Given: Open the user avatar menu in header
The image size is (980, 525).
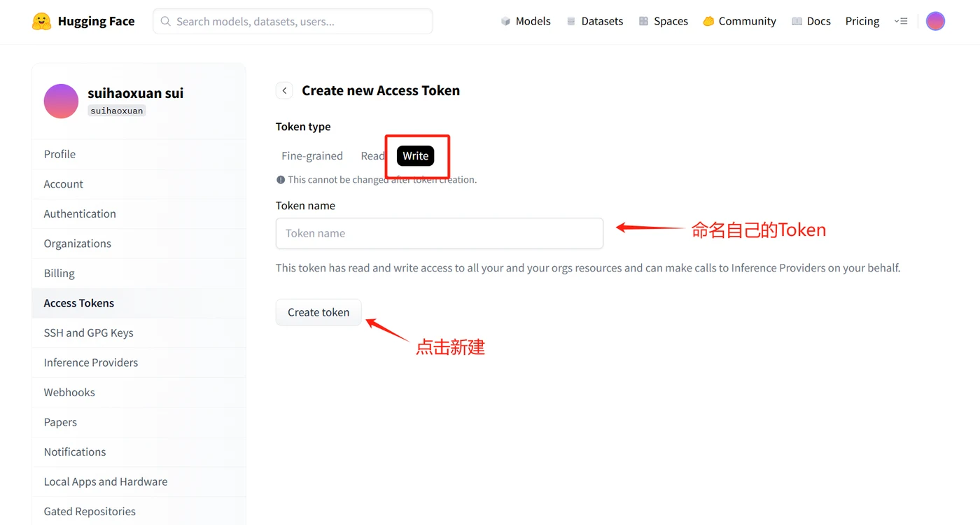Looking at the screenshot, I should pos(935,21).
